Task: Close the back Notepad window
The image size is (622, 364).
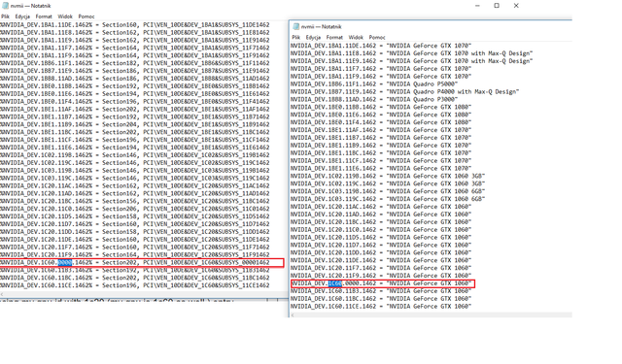Action: [516, 6]
